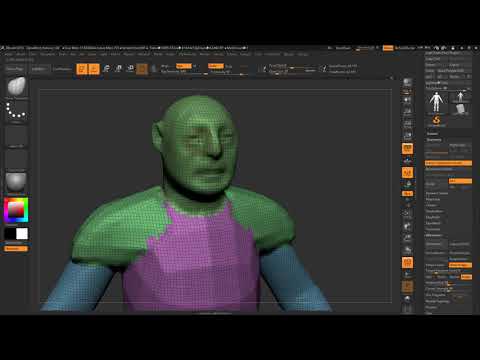Click the L.Sym icon on right shelf
480x360 pixels.
point(407,184)
